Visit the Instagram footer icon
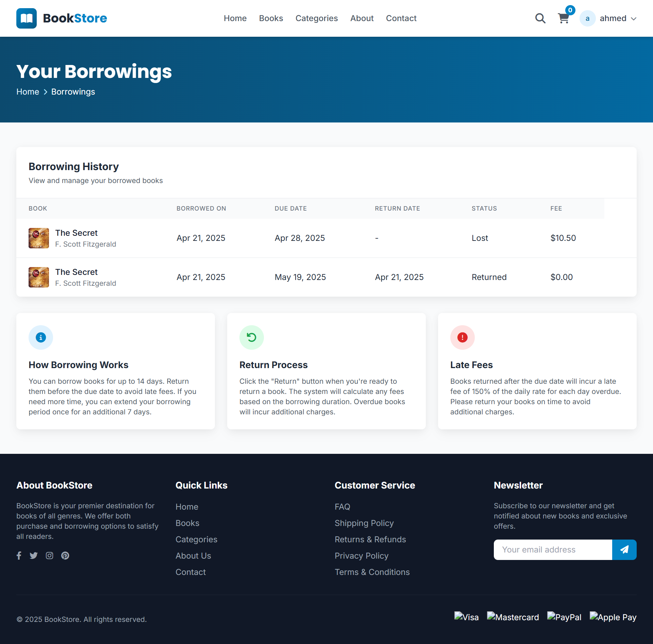The width and height of the screenshot is (653, 644). (50, 556)
